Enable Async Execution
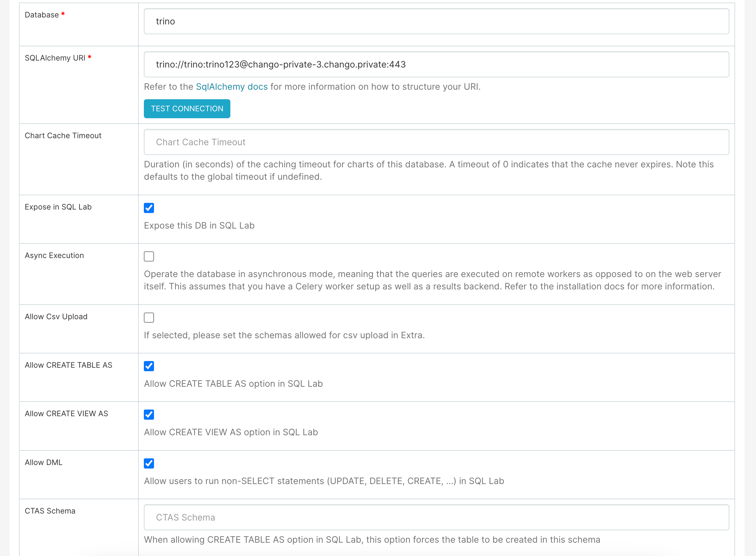The height and width of the screenshot is (556, 756). click(x=149, y=256)
